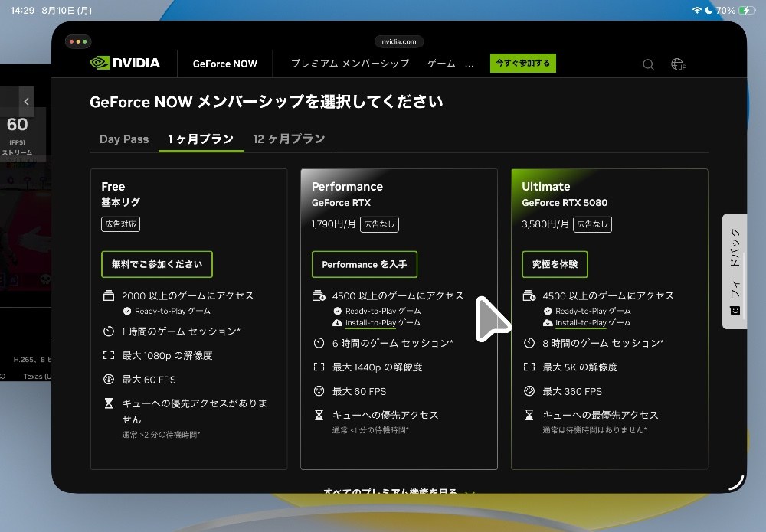Click 無料でご参加ください button
This screenshot has width=766, height=532.
click(157, 264)
